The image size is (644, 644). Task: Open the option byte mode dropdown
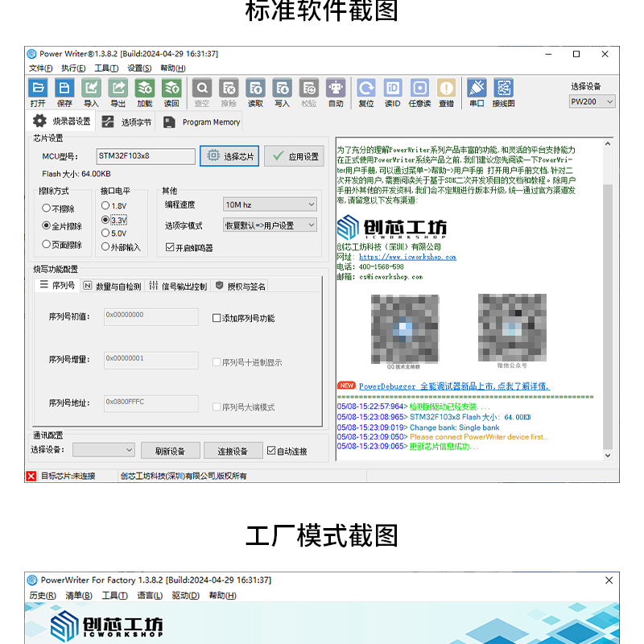(270, 225)
